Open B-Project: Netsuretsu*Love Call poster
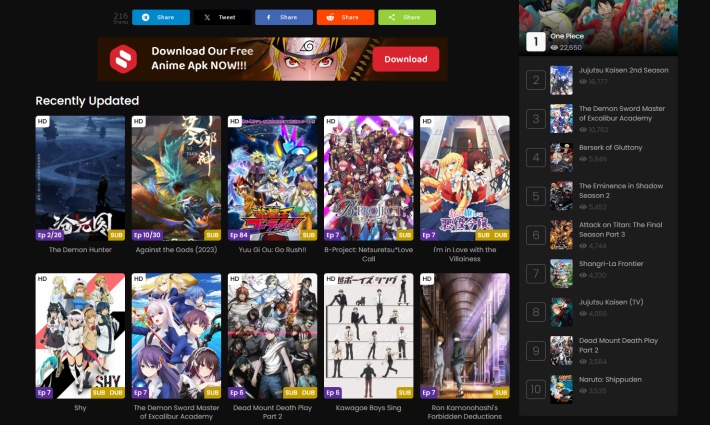The image size is (710, 425). [x=369, y=178]
